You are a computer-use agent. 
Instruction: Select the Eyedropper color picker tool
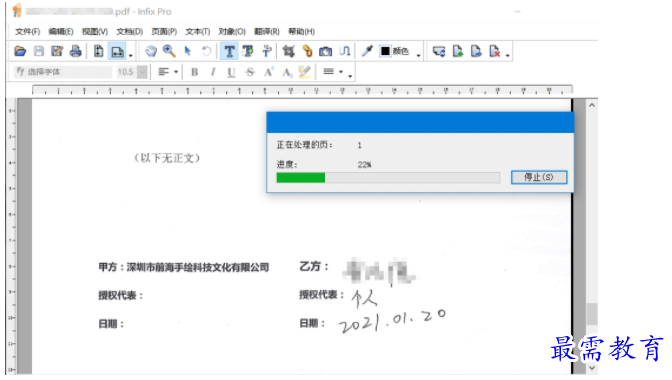click(367, 51)
